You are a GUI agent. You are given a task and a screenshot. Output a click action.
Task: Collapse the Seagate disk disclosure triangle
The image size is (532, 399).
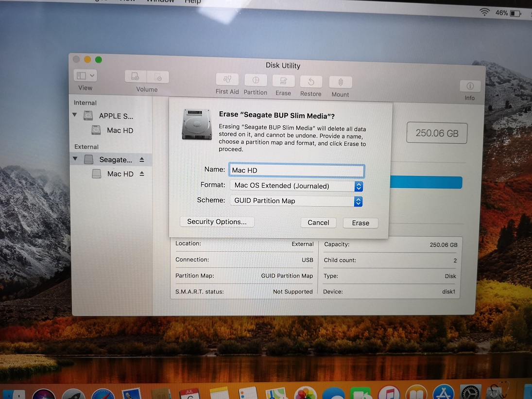click(75, 158)
